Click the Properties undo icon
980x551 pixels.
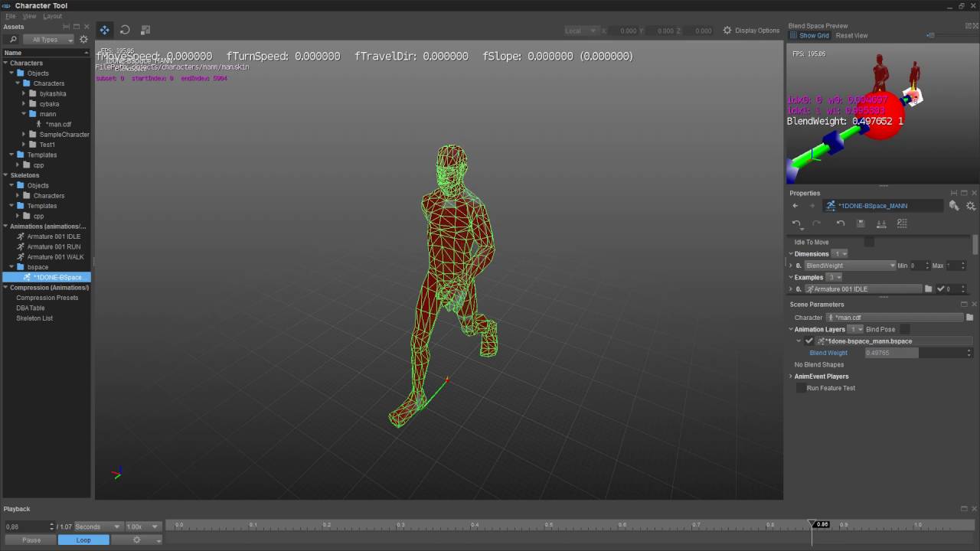tap(796, 223)
